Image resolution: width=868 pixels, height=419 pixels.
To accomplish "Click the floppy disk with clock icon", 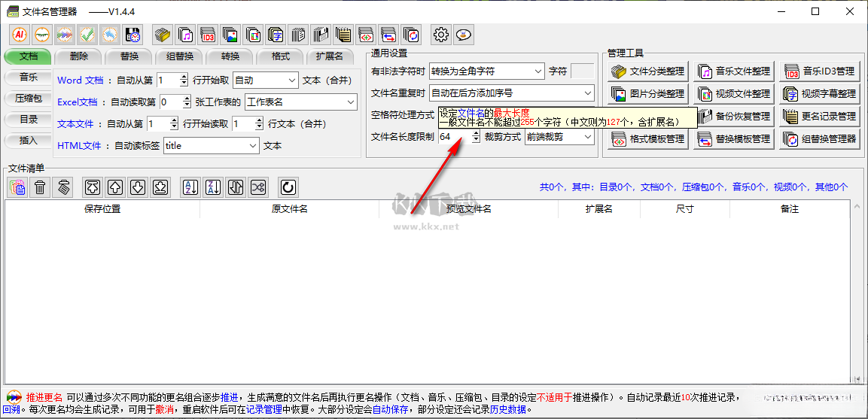I will [132, 35].
